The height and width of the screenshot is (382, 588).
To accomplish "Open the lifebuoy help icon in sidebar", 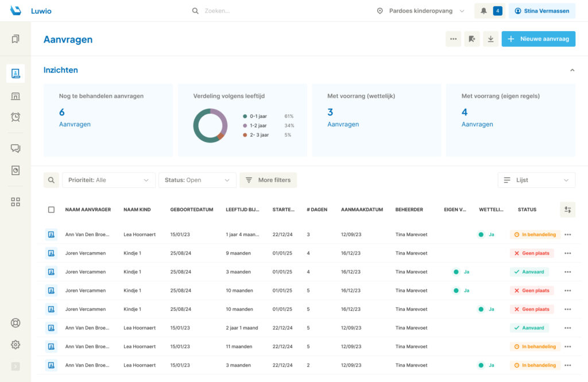I will (16, 323).
